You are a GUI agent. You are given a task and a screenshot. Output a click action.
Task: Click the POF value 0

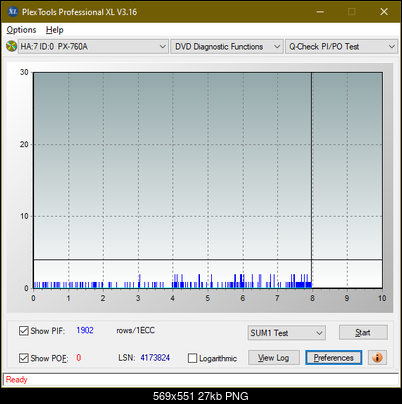(x=79, y=358)
